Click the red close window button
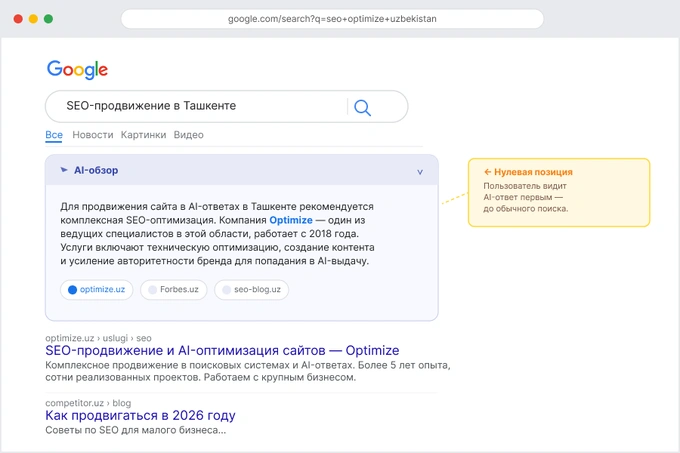 [x=18, y=19]
